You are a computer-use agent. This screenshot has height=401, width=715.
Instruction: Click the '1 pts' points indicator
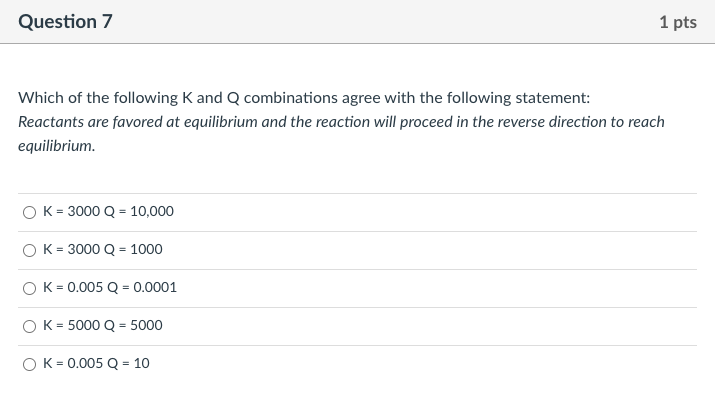[678, 22]
